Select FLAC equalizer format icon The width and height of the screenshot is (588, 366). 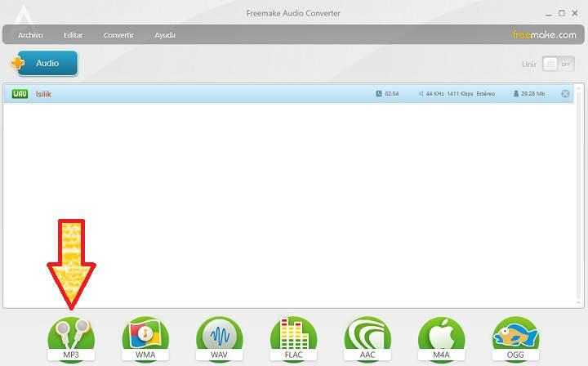point(293,337)
